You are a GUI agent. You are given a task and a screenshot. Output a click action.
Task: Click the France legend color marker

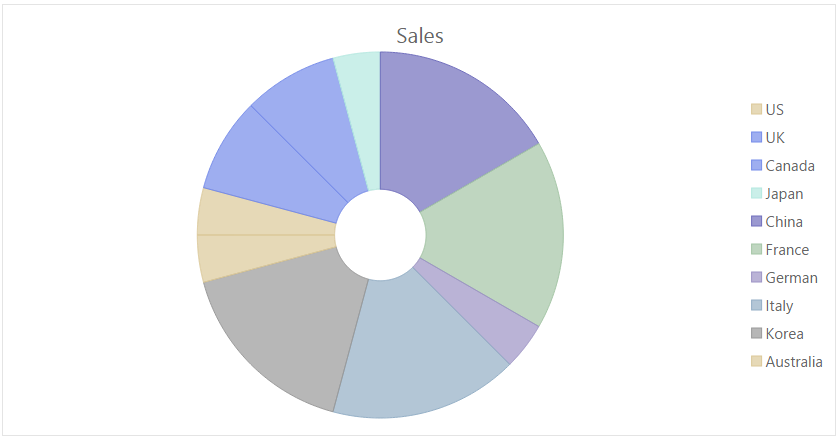click(x=756, y=249)
